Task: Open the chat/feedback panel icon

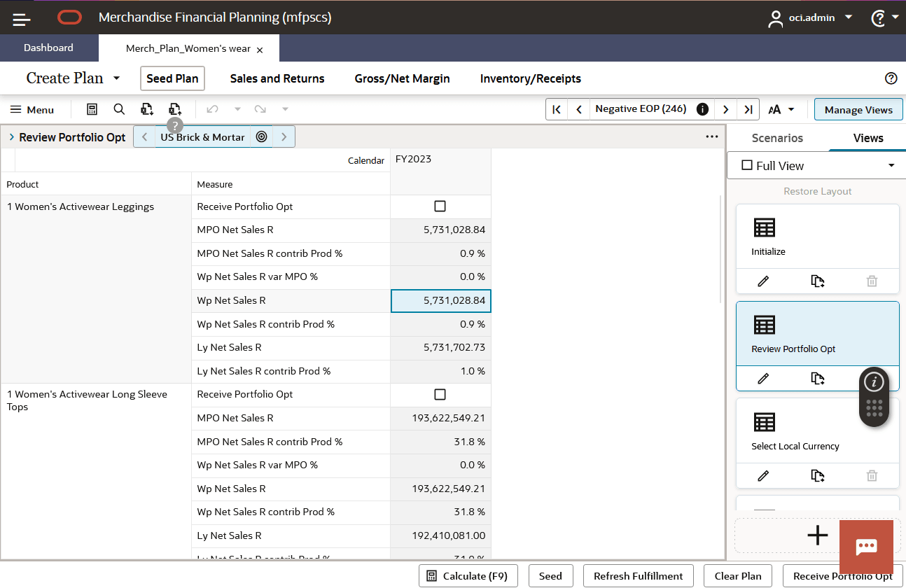Action: pyautogui.click(x=866, y=547)
